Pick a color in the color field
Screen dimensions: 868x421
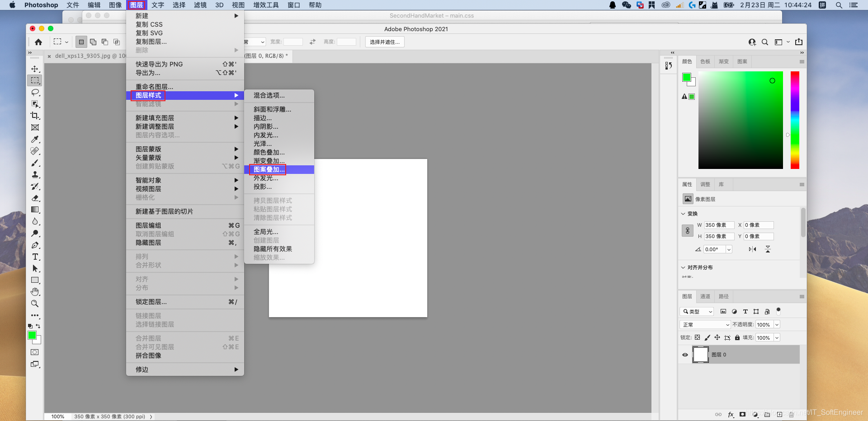click(741, 120)
